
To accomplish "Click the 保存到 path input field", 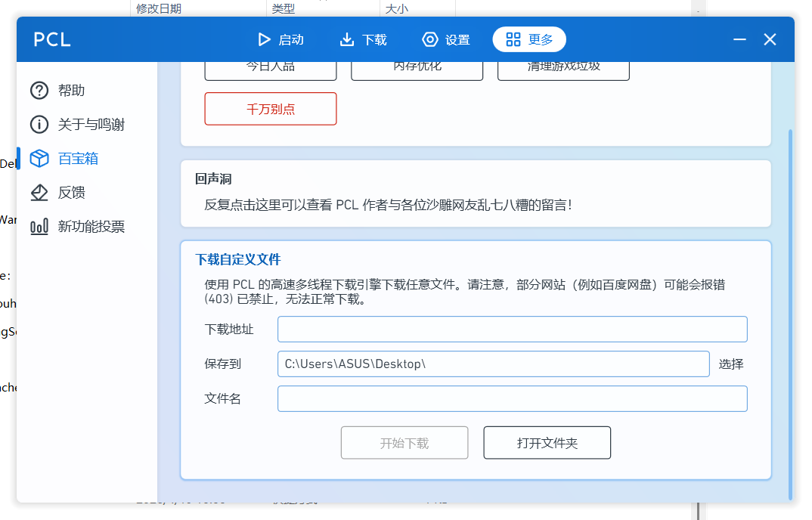I will click(494, 364).
